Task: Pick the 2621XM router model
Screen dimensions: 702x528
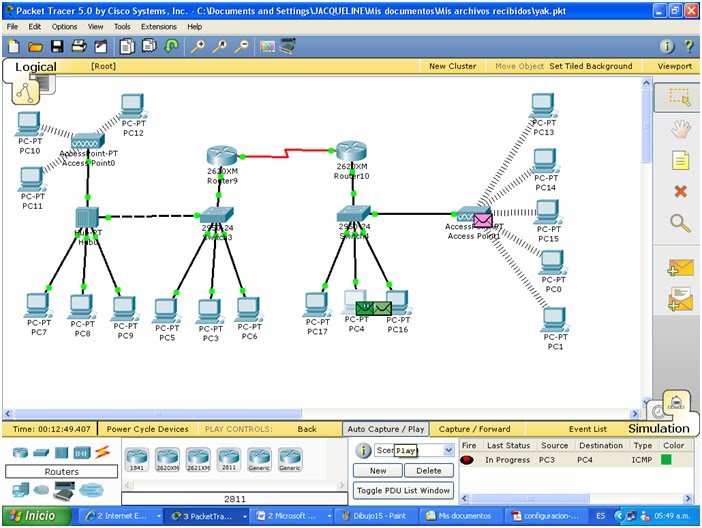Action: pos(198,459)
